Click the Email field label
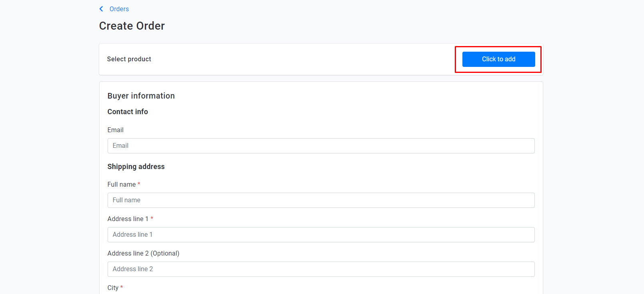The height and width of the screenshot is (294, 644). click(x=115, y=130)
